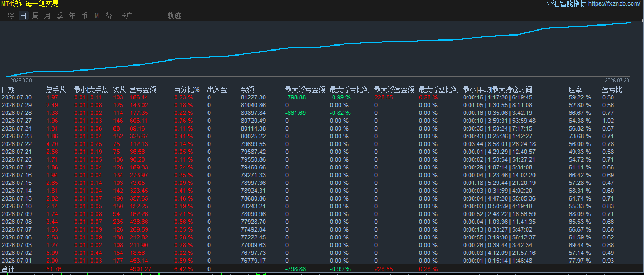The height and width of the screenshot is (275, 644).
Task: Open the 周 weekly tab
Action: tap(36, 16)
